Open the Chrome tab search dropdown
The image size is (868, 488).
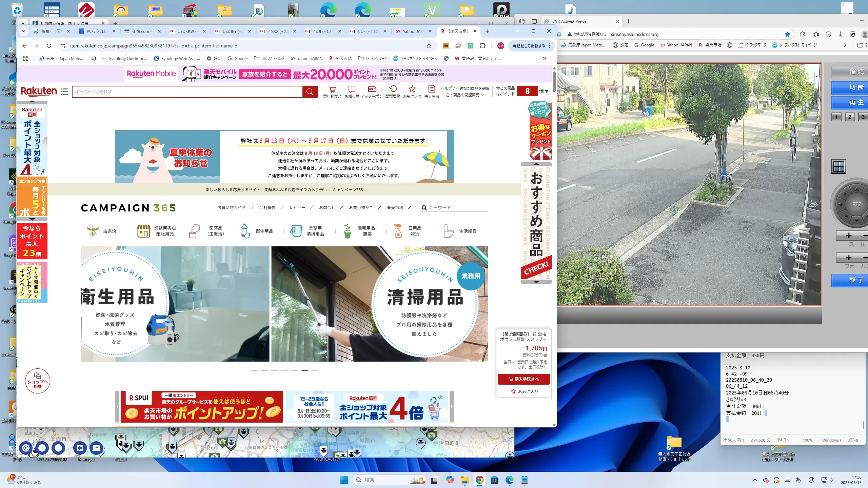[x=23, y=31]
